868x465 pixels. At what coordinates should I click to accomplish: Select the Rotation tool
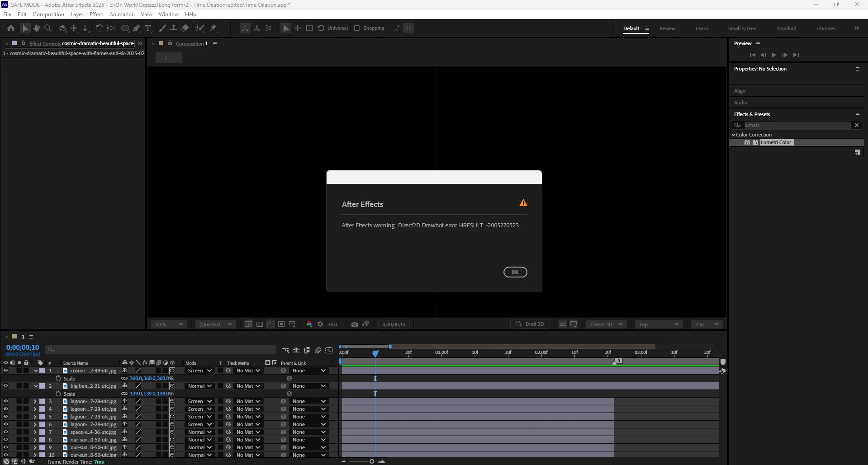click(99, 28)
